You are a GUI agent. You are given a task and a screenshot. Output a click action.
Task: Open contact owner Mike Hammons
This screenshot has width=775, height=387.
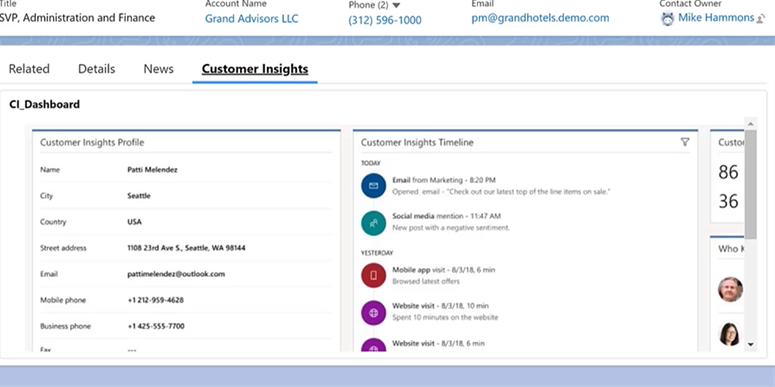pos(716,18)
